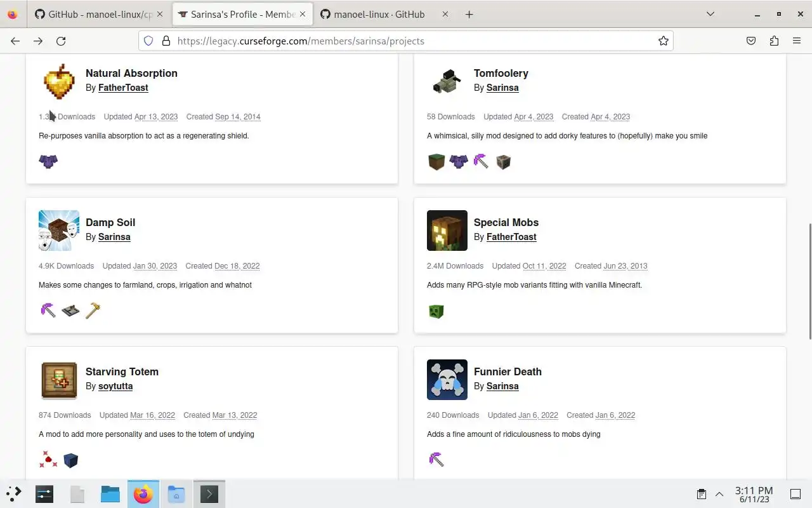Viewport: 812px width, 508px height.
Task: Select the Sarinsa's Profile tab
Action: 243,14
